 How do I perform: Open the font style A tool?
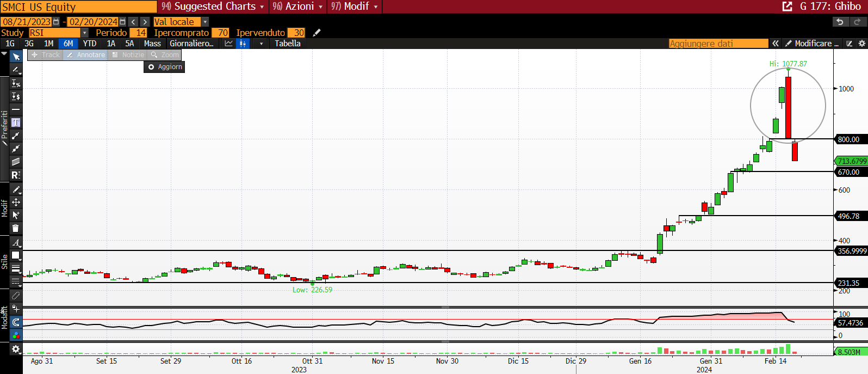coord(16,242)
